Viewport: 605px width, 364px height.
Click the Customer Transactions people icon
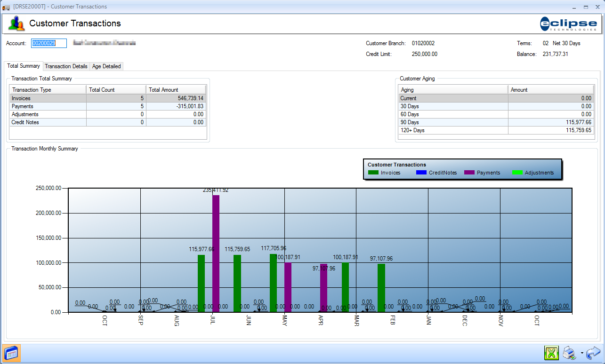(16, 24)
